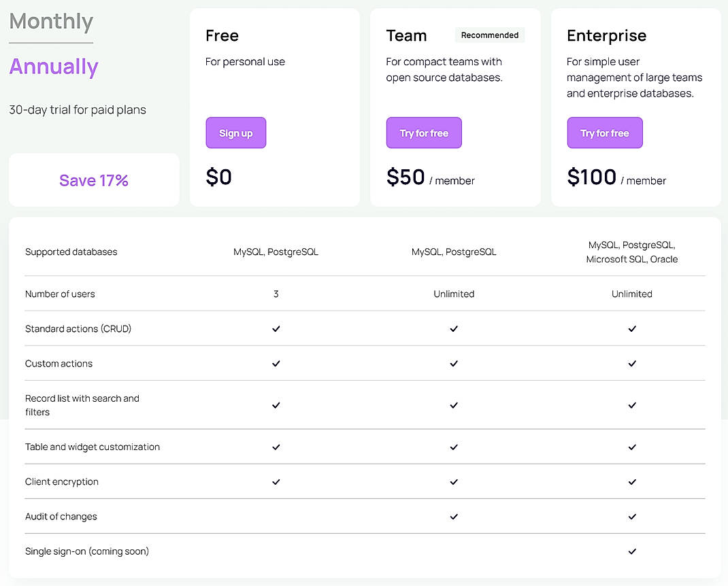Click the 30-day trial text

pyautogui.click(x=77, y=109)
